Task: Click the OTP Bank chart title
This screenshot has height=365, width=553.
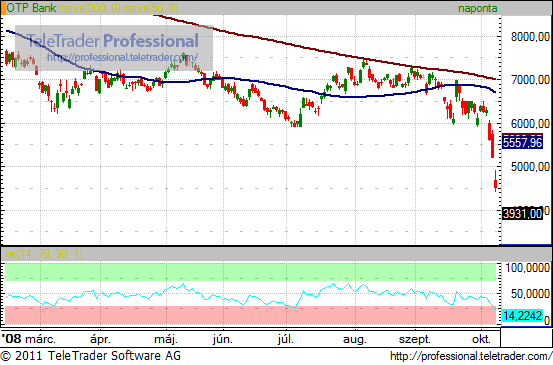Action: 31,8
